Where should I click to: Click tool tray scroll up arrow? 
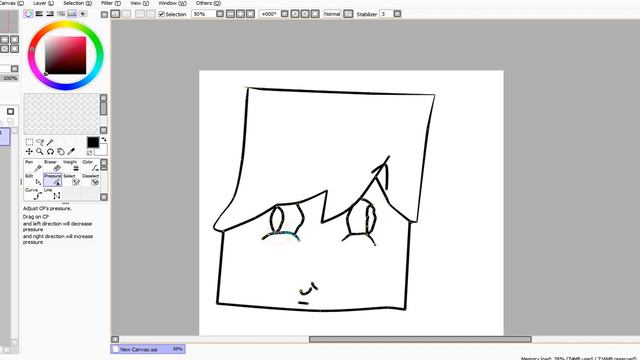[x=104, y=162]
